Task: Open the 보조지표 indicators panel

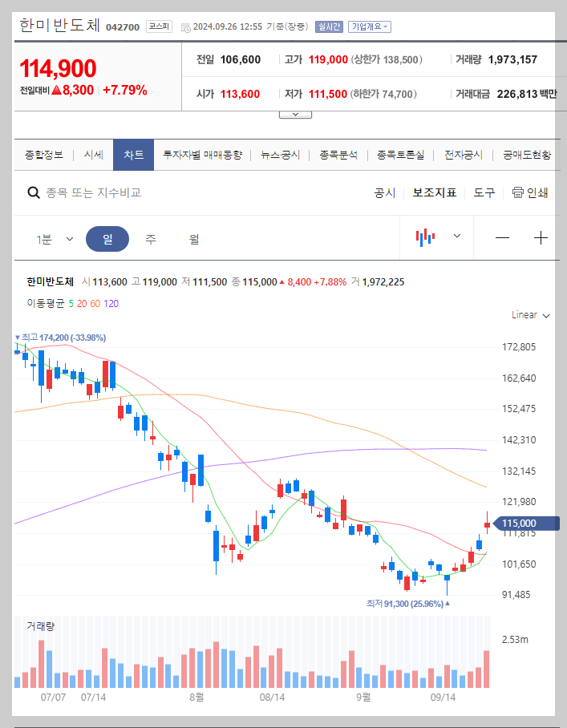Action: pos(434,192)
